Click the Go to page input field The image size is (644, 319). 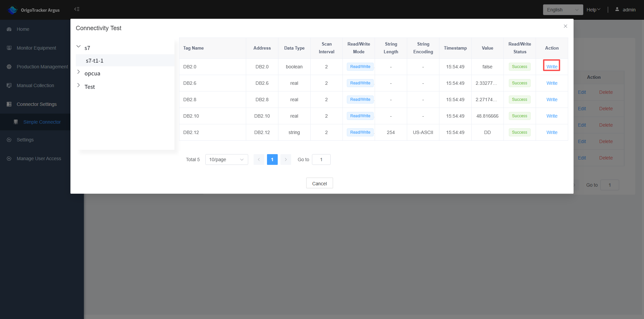click(321, 159)
